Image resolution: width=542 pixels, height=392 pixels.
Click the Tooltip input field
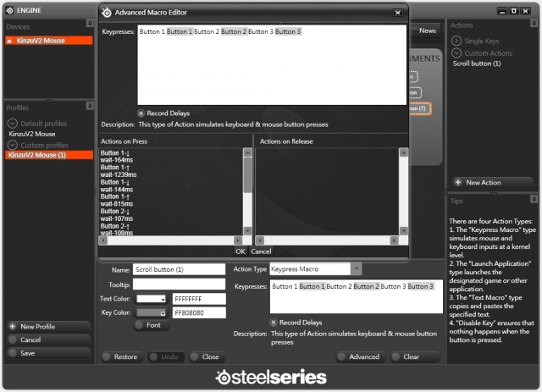pyautogui.click(x=179, y=284)
